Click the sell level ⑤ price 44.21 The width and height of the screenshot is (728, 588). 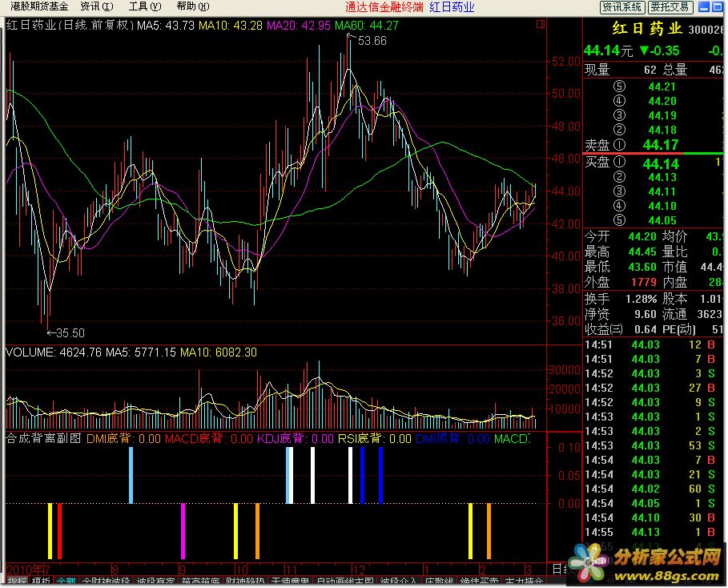pos(662,87)
